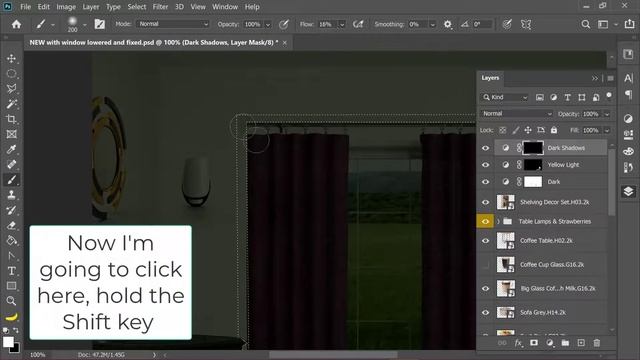Select the Healing Brush tool
The width and height of the screenshot is (640, 360).
tap(11, 164)
